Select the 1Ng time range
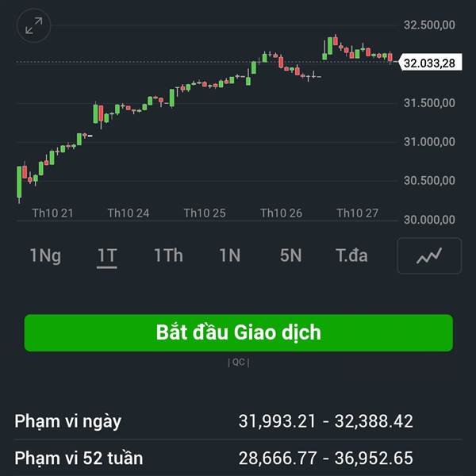Viewport: 476px width, 476px height. click(x=45, y=256)
